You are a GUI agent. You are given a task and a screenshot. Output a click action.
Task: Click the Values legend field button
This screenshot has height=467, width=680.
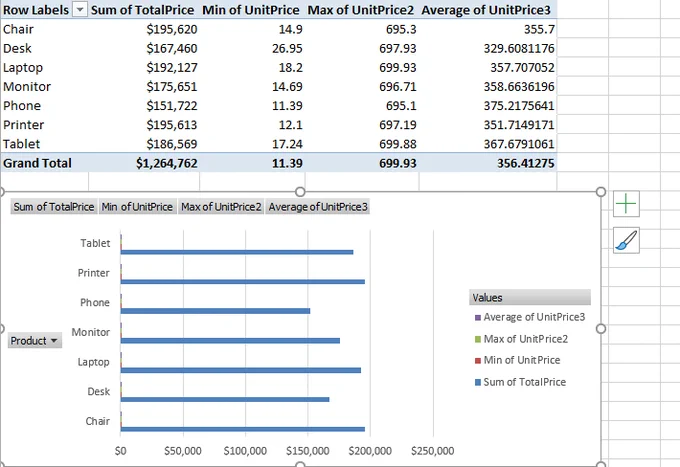(x=530, y=297)
